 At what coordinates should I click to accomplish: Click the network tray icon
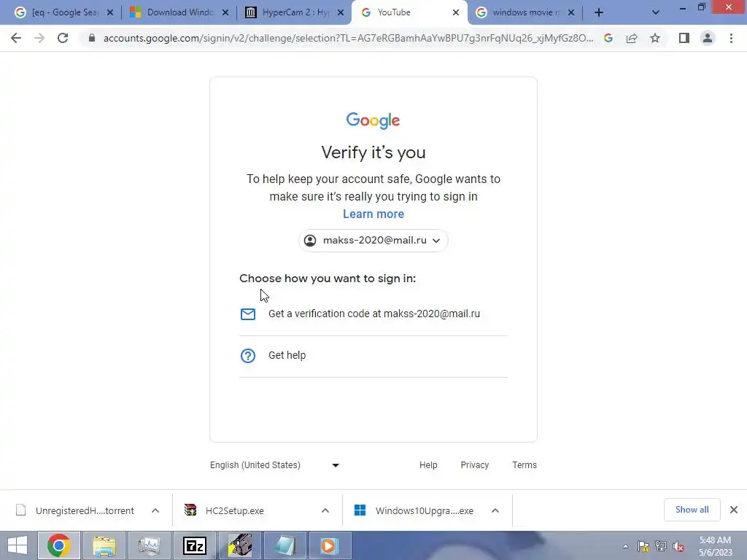point(661,546)
